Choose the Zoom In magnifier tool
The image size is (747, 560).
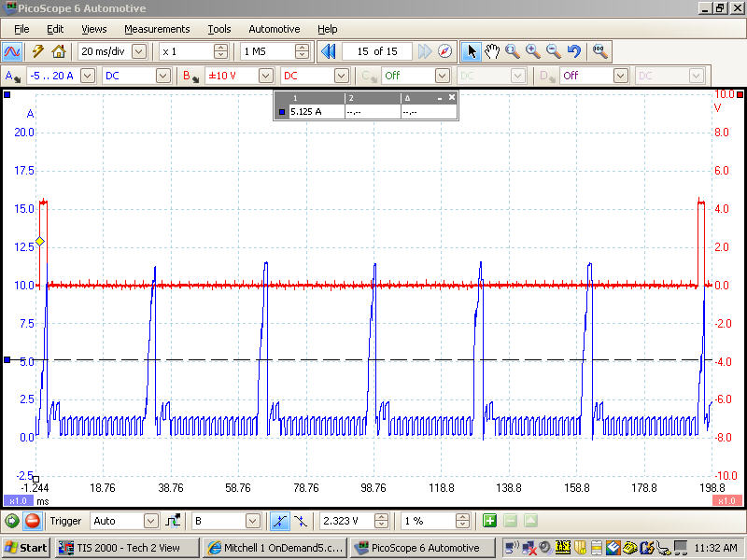[x=533, y=51]
